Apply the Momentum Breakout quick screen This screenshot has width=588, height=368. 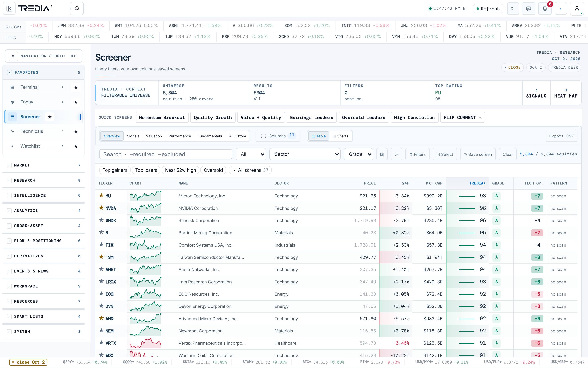pyautogui.click(x=162, y=117)
